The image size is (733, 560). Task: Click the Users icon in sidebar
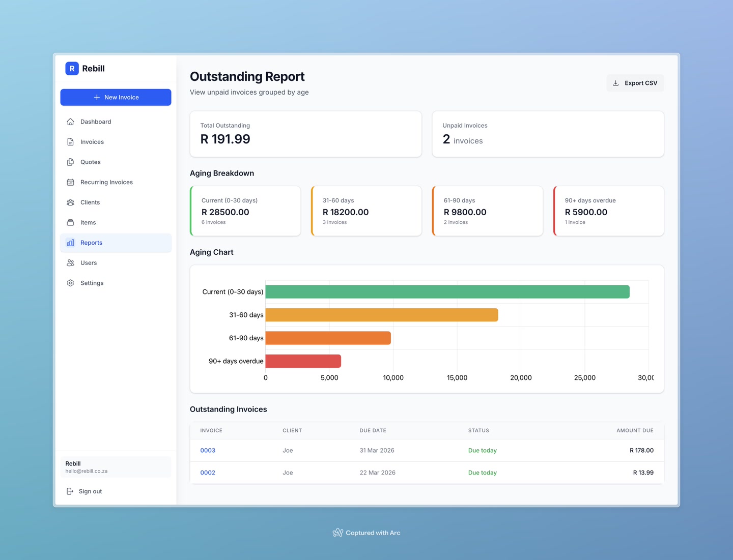pyautogui.click(x=70, y=263)
